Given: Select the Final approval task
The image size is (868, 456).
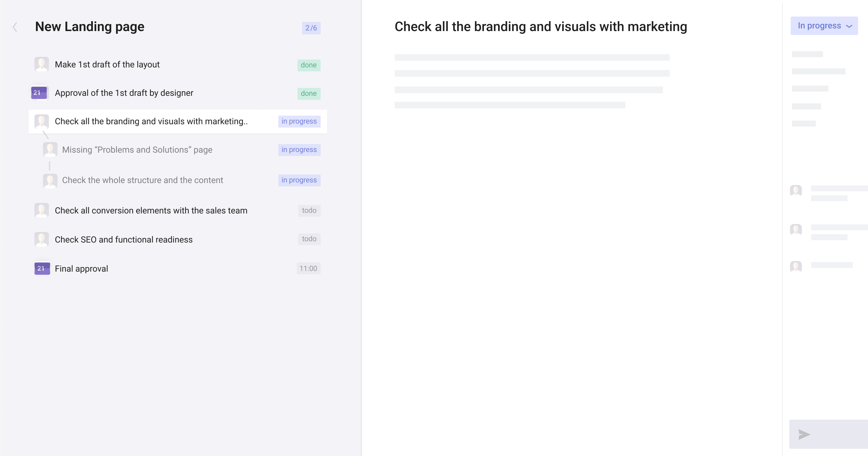Looking at the screenshot, I should pyautogui.click(x=81, y=269).
